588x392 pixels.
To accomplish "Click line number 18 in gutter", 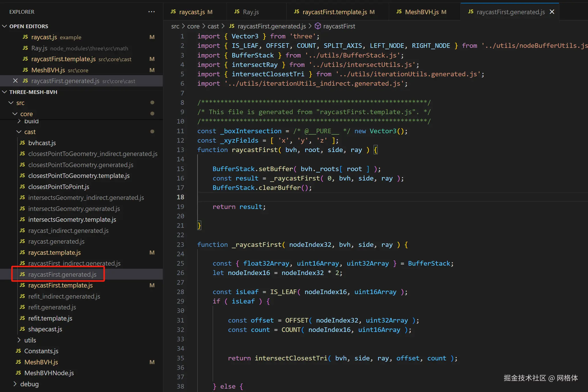I will click(x=180, y=197).
